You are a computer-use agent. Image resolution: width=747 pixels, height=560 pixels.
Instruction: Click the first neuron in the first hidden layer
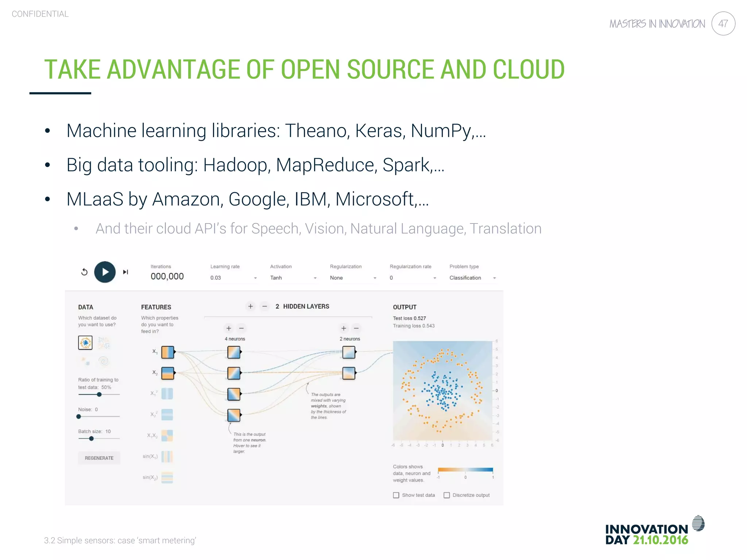pyautogui.click(x=234, y=352)
